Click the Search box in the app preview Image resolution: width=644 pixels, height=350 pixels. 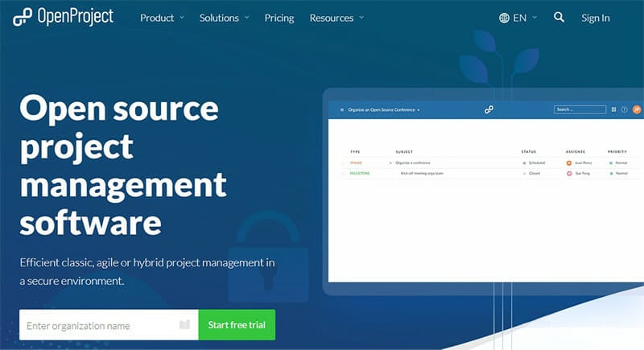(580, 109)
